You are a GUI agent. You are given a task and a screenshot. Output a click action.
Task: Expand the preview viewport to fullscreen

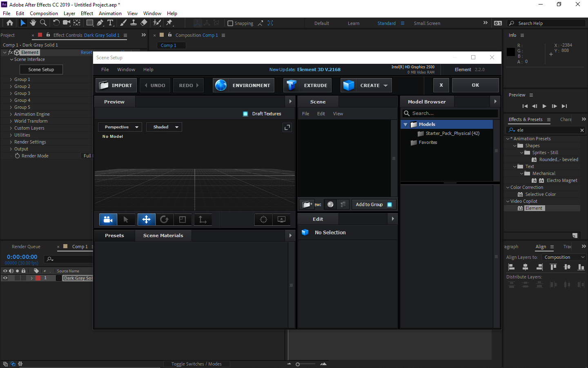(x=287, y=128)
